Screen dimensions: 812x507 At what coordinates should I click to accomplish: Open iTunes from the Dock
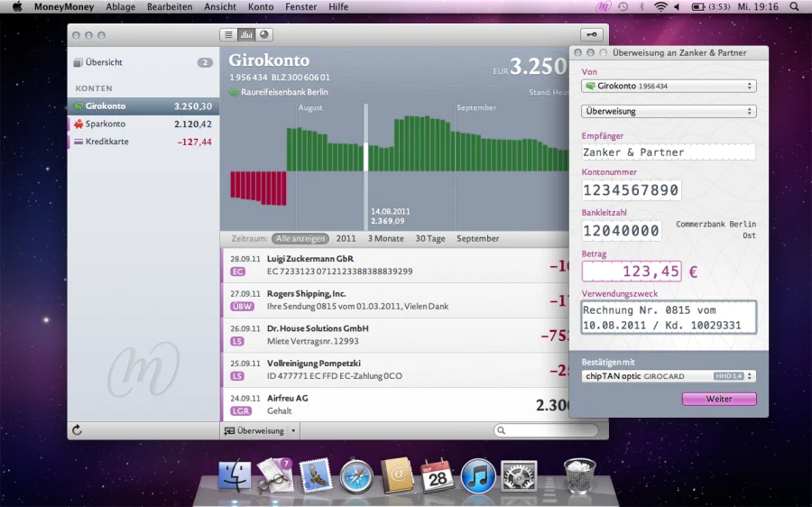pyautogui.click(x=478, y=475)
